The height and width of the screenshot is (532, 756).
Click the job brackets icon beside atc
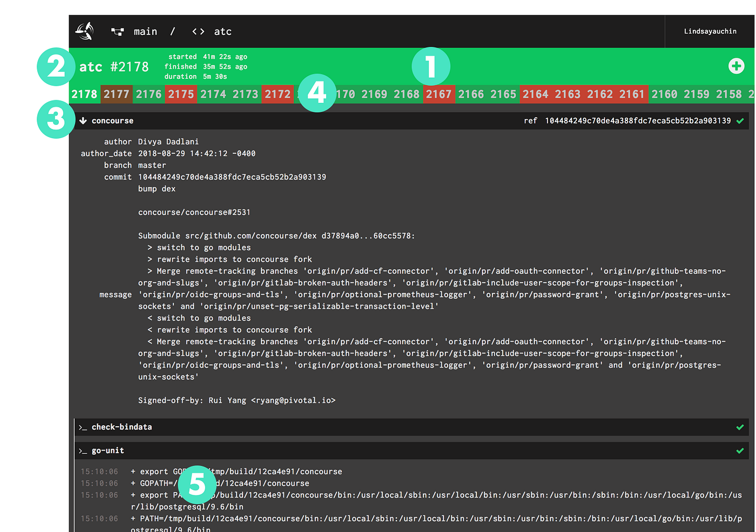tap(198, 32)
